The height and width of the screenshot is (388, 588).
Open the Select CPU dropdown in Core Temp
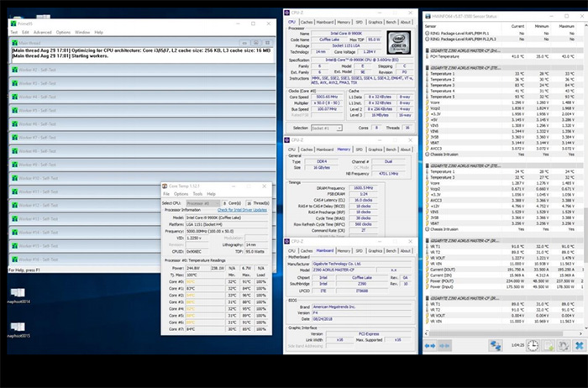tap(202, 203)
